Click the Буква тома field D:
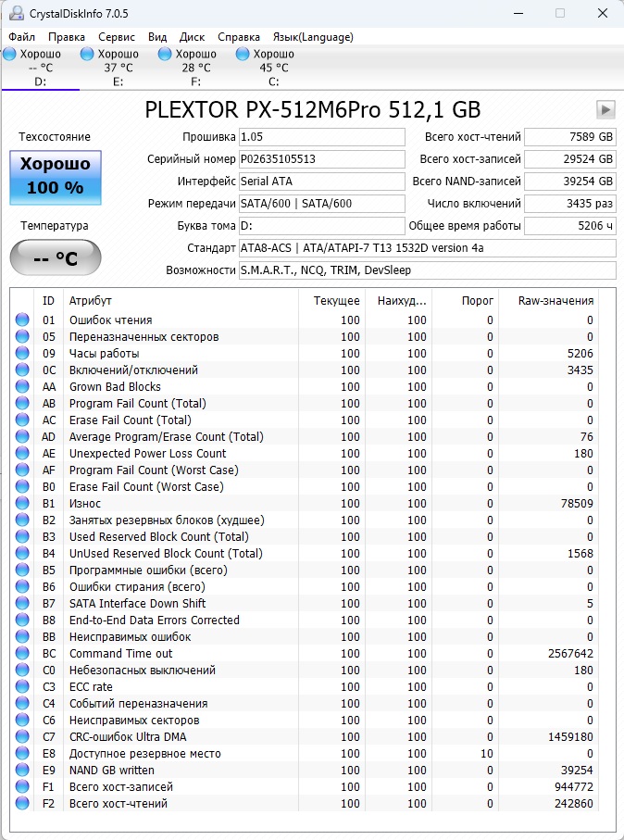Screen dimensions: 624x840 [322, 226]
